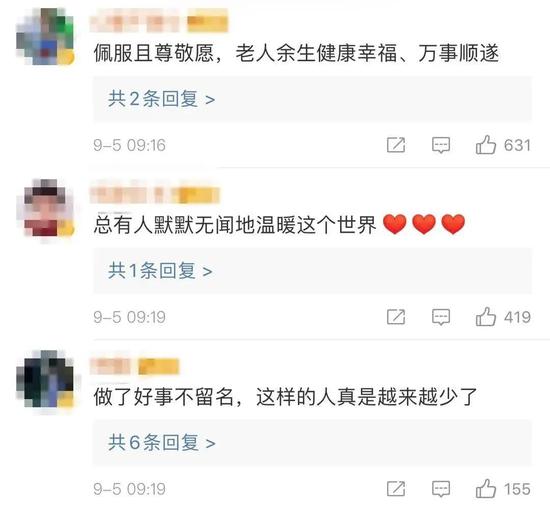The width and height of the screenshot is (550, 506).
Task: Select comment text 做了好事不留名
Action: pyautogui.click(x=164, y=397)
